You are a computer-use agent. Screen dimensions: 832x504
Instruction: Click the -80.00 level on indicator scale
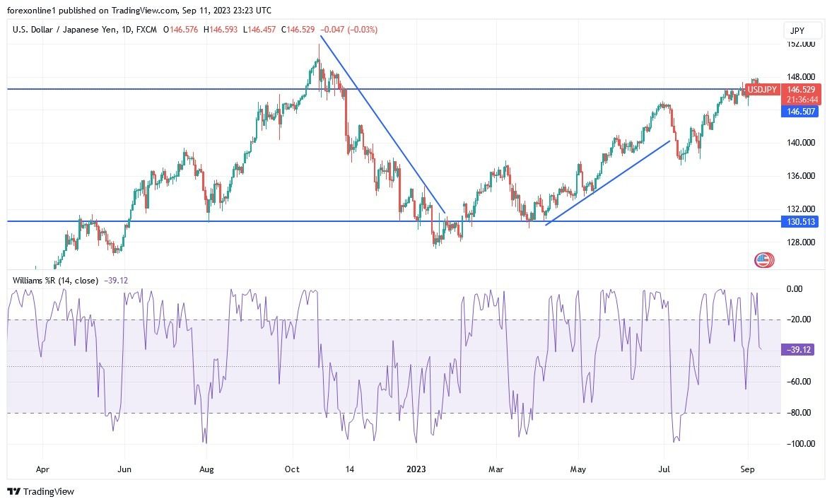[x=799, y=413]
